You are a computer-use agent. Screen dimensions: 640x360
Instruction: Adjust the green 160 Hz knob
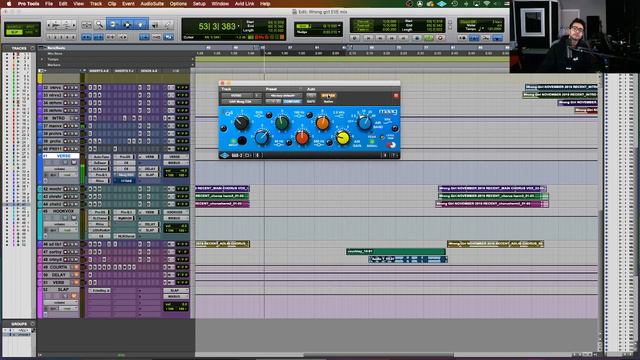coord(282,122)
